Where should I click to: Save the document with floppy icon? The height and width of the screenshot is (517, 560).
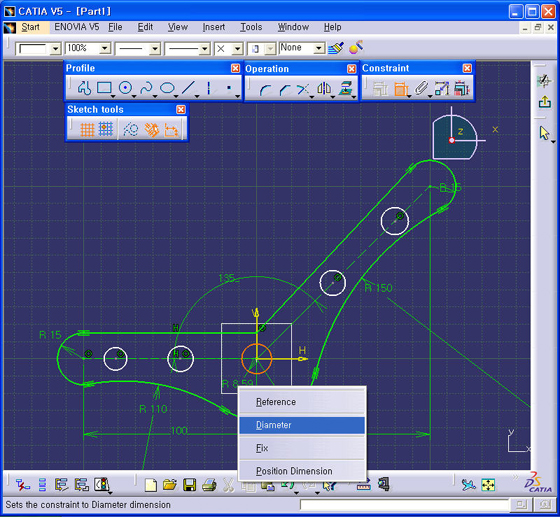tap(190, 485)
